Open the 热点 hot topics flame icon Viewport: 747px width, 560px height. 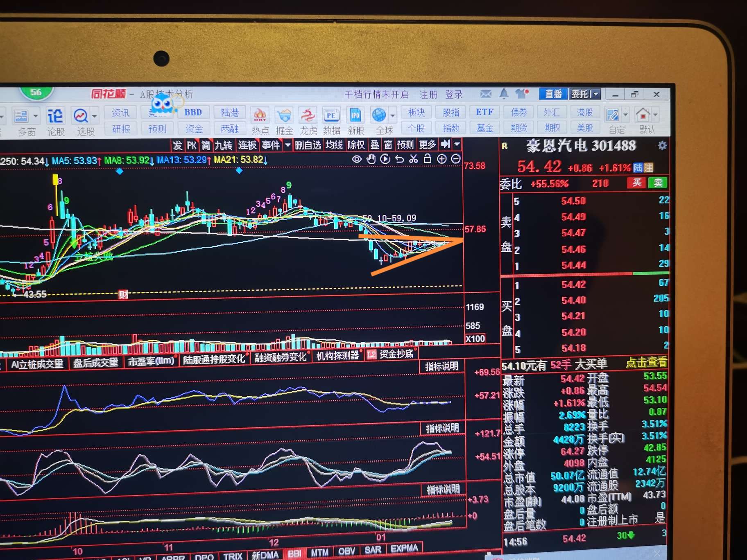pyautogui.click(x=260, y=116)
